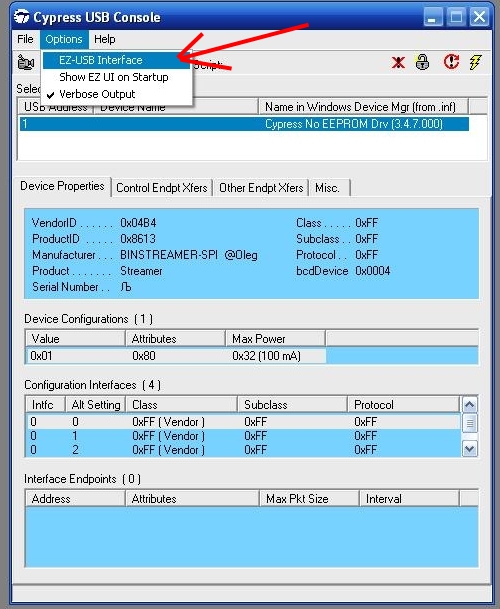Click the Name in Windows Device Mgr header

pos(363,107)
